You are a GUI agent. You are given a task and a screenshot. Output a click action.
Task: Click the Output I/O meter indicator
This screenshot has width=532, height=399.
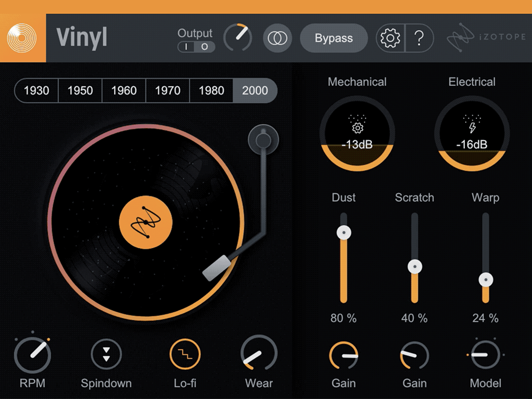pos(196,47)
